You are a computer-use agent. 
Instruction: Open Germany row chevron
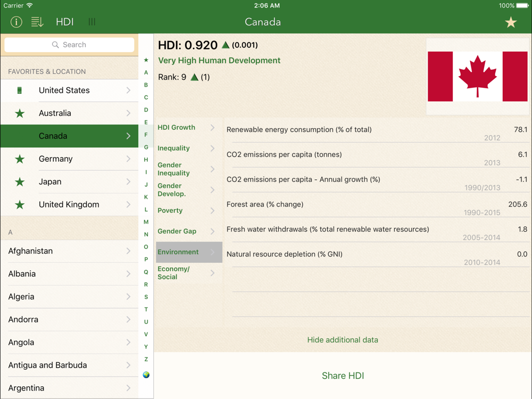tap(128, 159)
